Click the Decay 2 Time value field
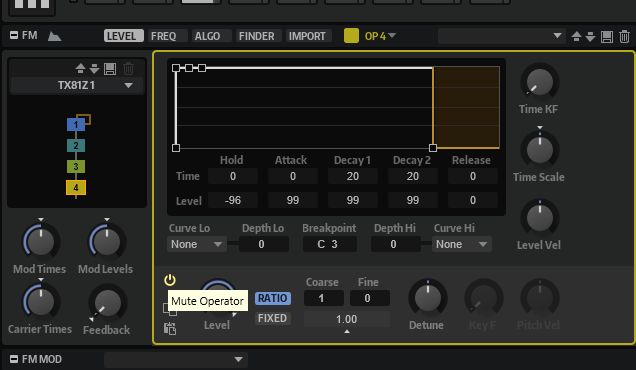Image resolution: width=636 pixels, height=370 pixels. [413, 176]
